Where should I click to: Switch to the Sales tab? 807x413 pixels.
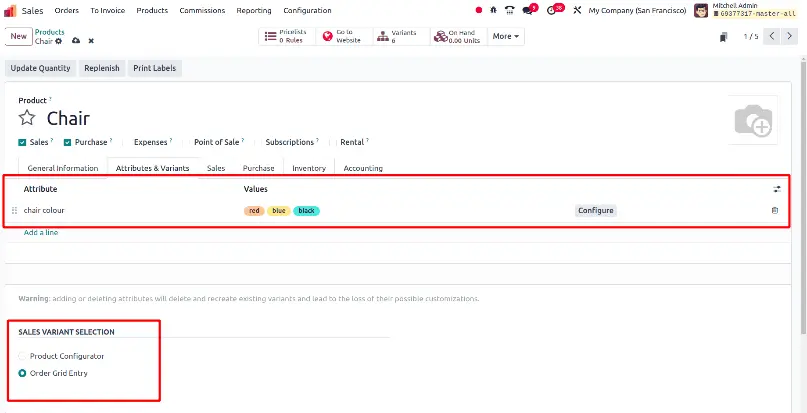tap(216, 168)
